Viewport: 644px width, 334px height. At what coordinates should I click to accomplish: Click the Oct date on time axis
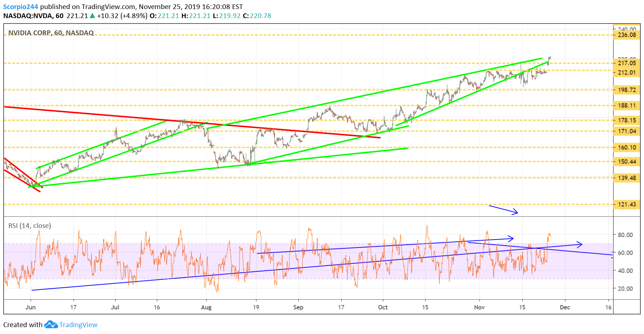coord(383,307)
